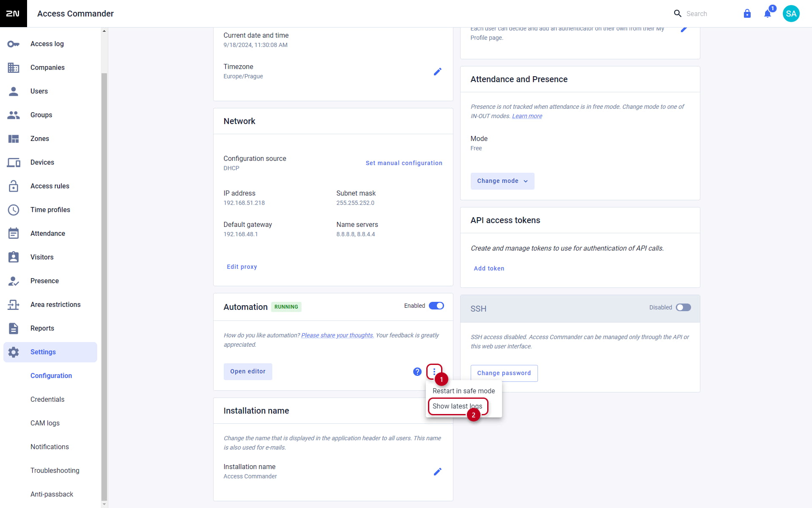The image size is (812, 508).
Task: Open the Access log key icon
Action: coord(14,44)
